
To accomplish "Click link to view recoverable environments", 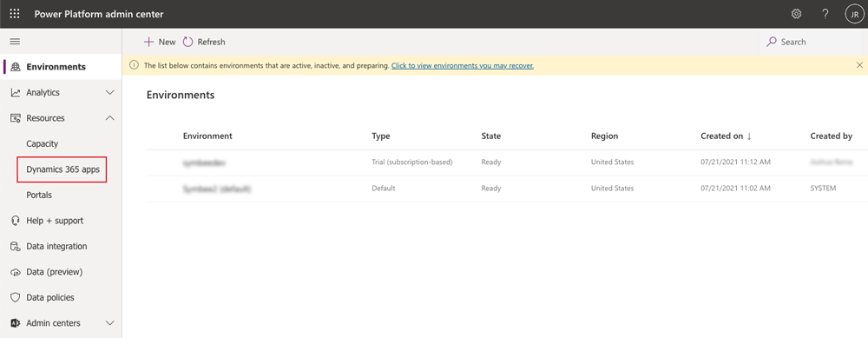I will point(463,65).
